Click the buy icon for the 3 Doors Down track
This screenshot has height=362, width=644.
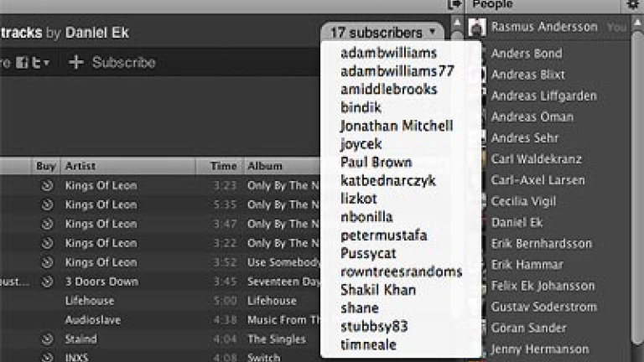(47, 282)
